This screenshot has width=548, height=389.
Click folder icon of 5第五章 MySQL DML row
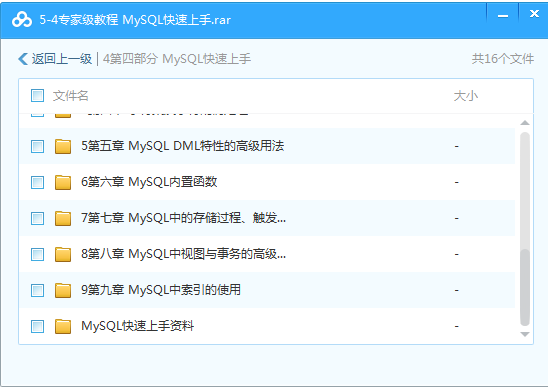[x=63, y=146]
